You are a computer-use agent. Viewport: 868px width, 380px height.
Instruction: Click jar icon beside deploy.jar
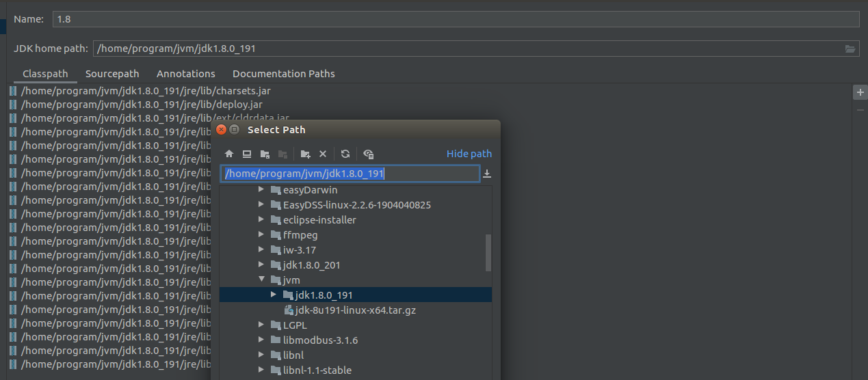[x=13, y=104]
